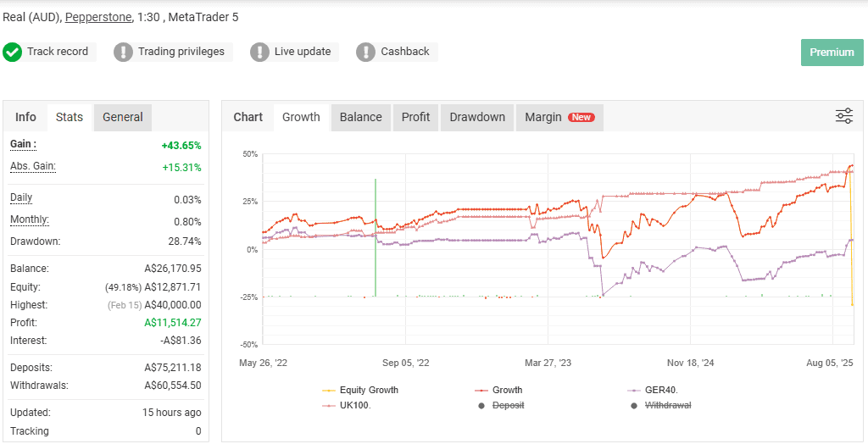Open the Drawdown chart tab
Screen dimensions: 868x444
coord(476,117)
